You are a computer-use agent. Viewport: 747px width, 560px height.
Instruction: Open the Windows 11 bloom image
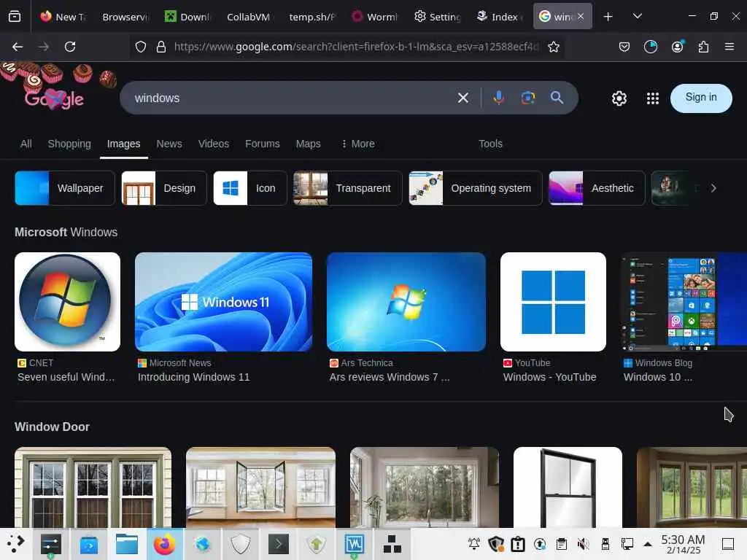click(223, 302)
